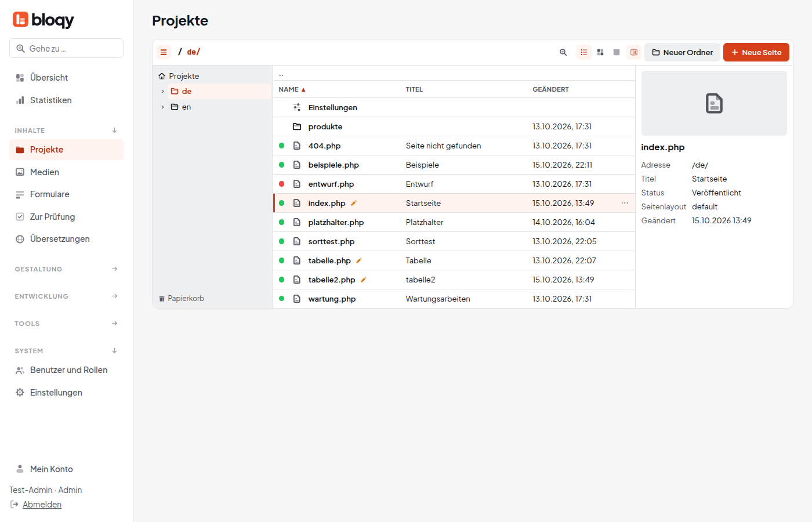
Task: Toggle the tree sidebar hamburger icon
Action: coord(164,52)
